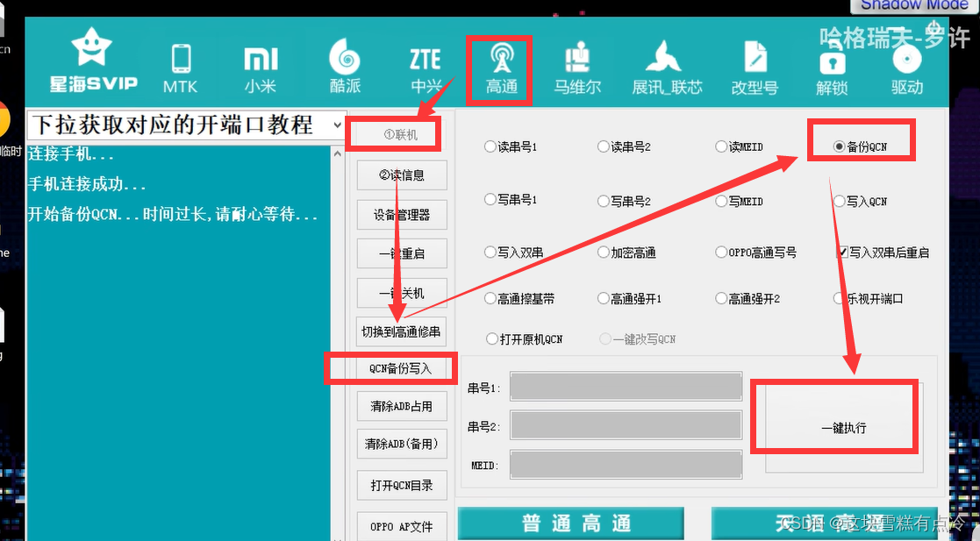The height and width of the screenshot is (541, 980).
Task: Click the 一键关机 button
Action: coord(401,292)
